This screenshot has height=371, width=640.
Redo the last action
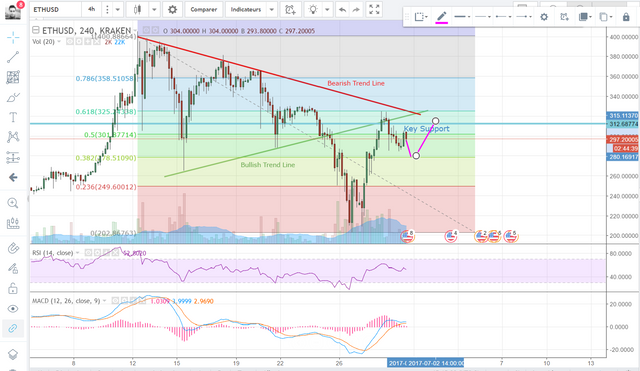click(x=356, y=9)
